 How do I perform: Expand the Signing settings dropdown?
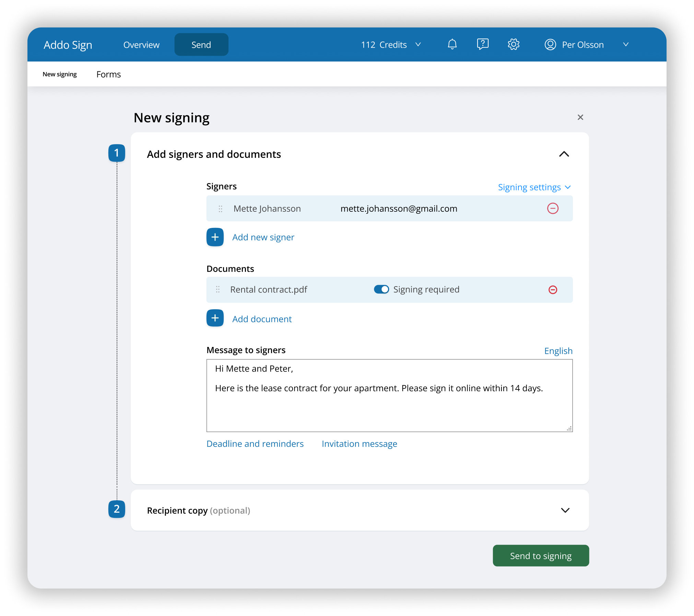(x=534, y=187)
